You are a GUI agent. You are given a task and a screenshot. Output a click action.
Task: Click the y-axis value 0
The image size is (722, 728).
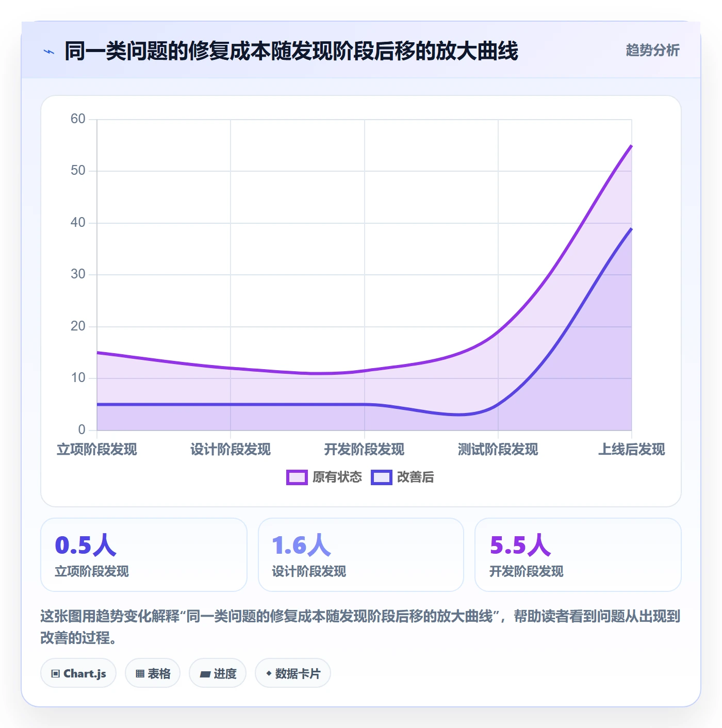point(81,430)
